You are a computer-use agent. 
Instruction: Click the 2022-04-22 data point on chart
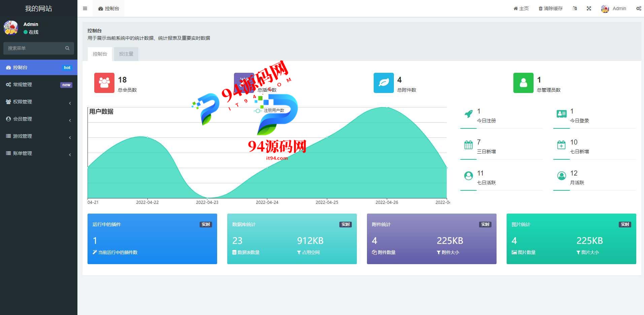coord(147,137)
